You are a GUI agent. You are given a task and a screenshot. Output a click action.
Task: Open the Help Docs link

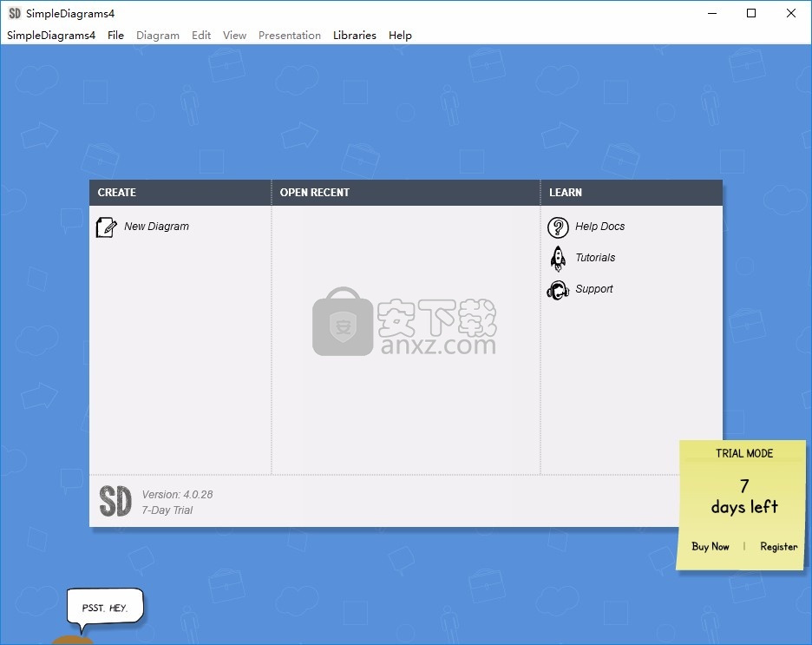pos(599,227)
